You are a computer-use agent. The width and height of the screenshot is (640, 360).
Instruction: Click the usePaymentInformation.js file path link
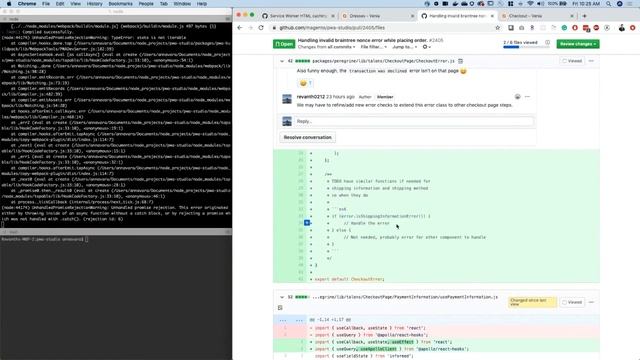coord(405,297)
